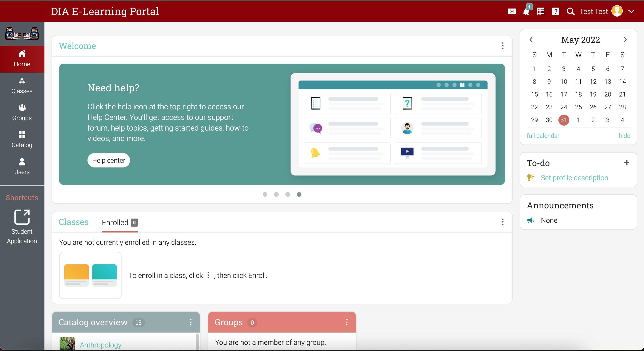Open the messages envelope icon
Image resolution: width=644 pixels, height=351 pixels.
(x=512, y=12)
